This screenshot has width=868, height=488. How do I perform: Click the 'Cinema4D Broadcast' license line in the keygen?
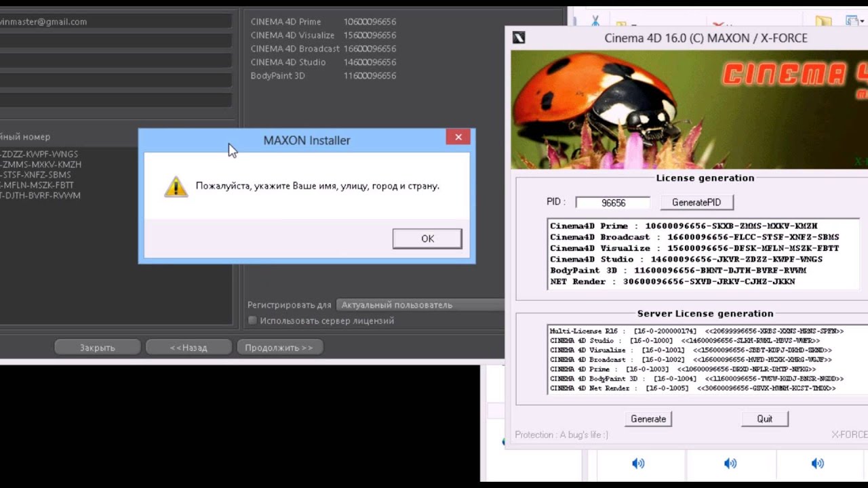[x=694, y=237]
